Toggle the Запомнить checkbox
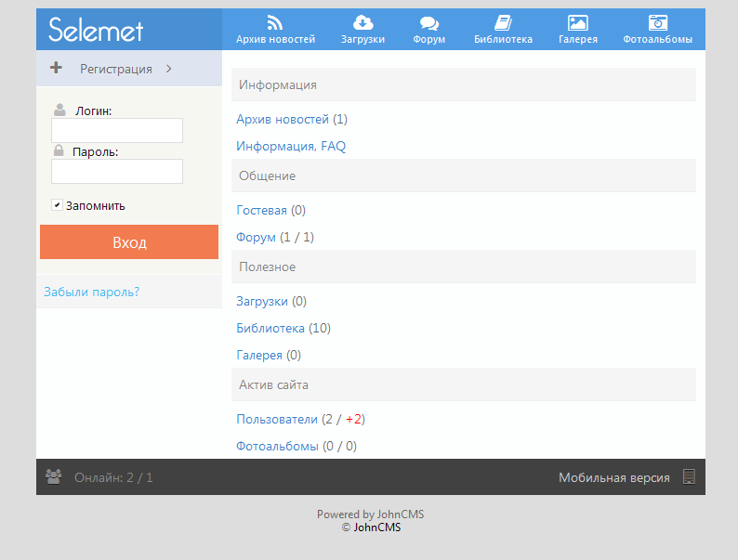The height and width of the screenshot is (560, 738). (x=57, y=205)
